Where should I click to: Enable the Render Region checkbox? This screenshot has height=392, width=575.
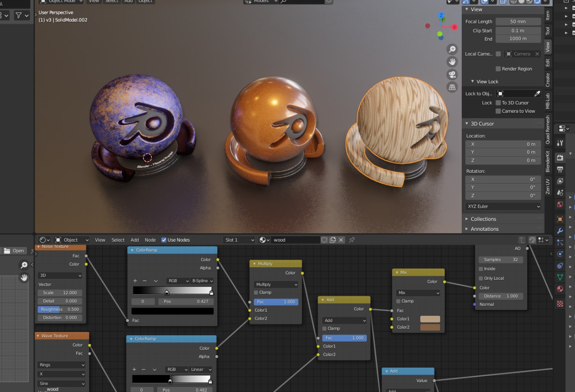point(498,69)
